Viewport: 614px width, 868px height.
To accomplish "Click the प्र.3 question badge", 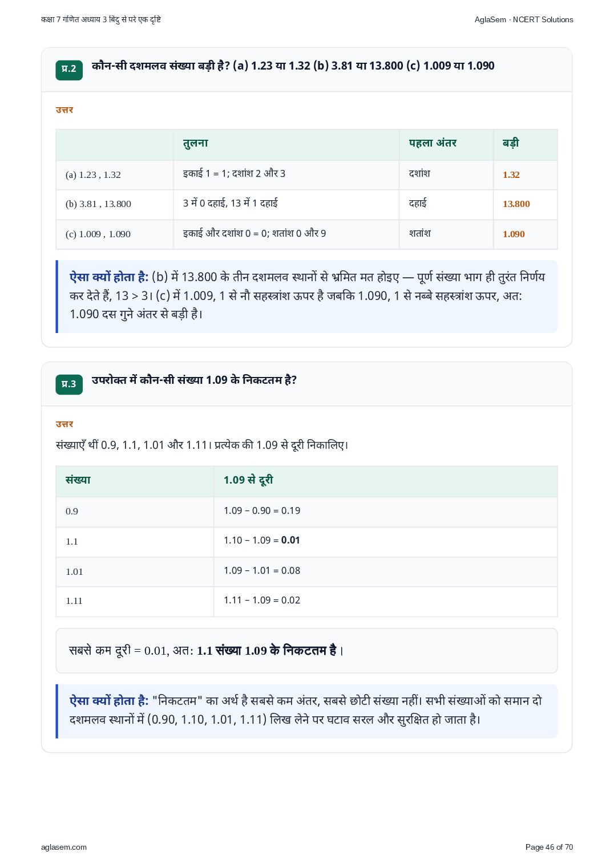I will tap(69, 384).
